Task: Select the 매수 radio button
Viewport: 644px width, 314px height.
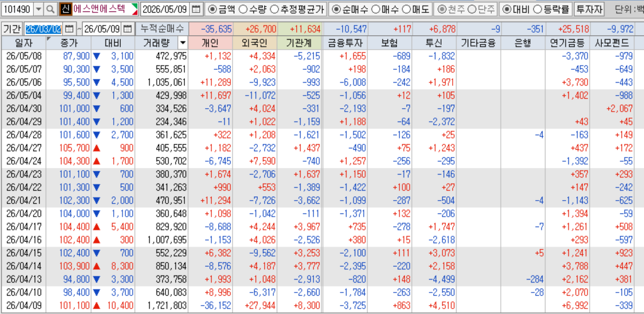Action: pos(375,9)
